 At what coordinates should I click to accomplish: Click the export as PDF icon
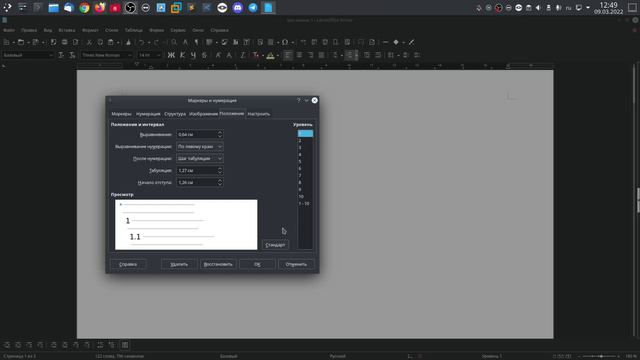pyautogui.click(x=53, y=42)
